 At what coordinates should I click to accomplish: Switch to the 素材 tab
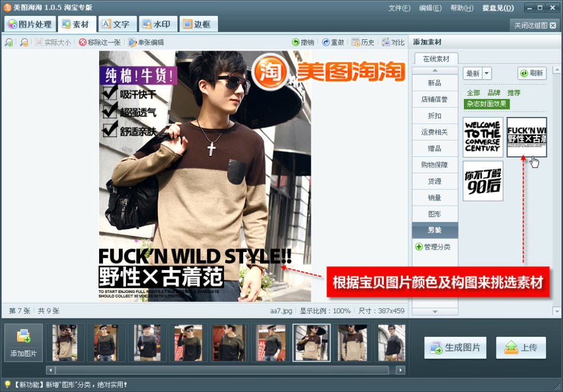coord(77,24)
